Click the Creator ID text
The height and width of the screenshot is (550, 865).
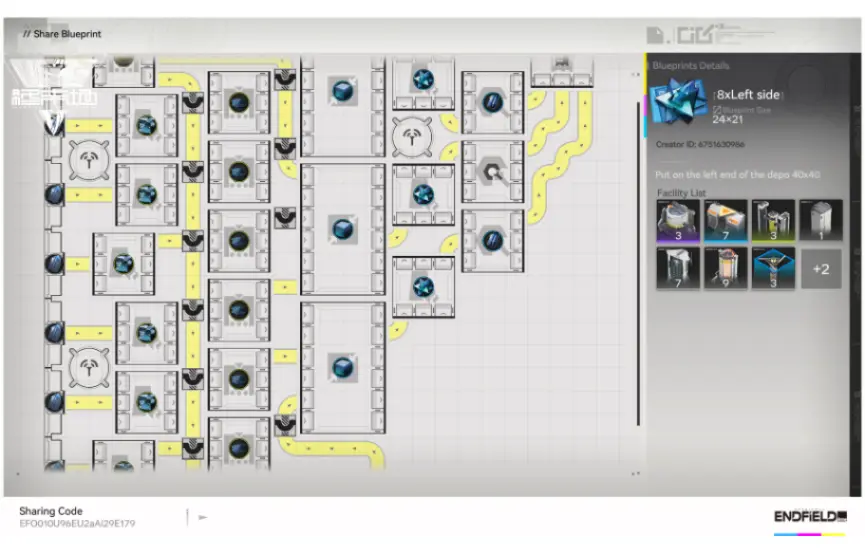click(700, 144)
